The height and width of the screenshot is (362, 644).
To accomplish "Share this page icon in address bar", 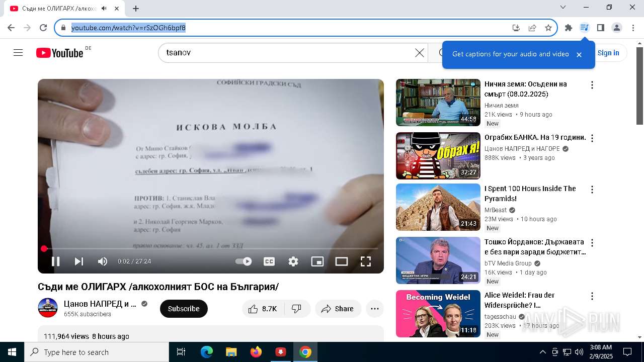I will (532, 28).
